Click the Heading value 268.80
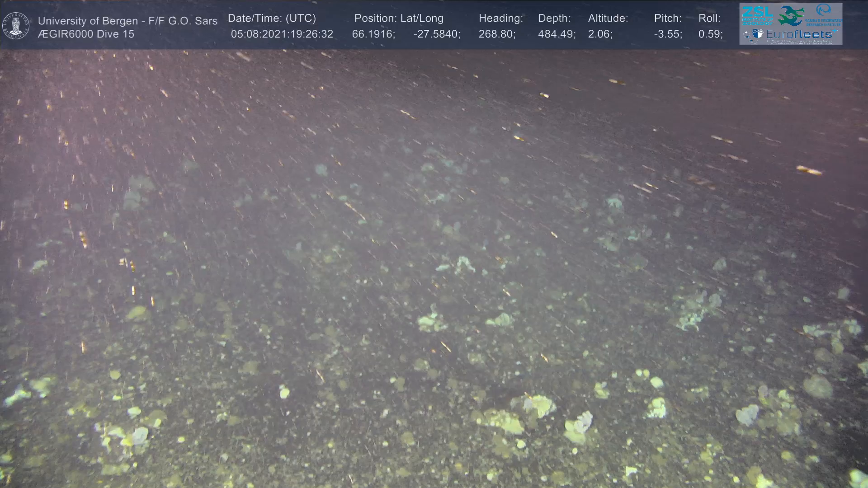The width and height of the screenshot is (868, 488). pyautogui.click(x=496, y=34)
